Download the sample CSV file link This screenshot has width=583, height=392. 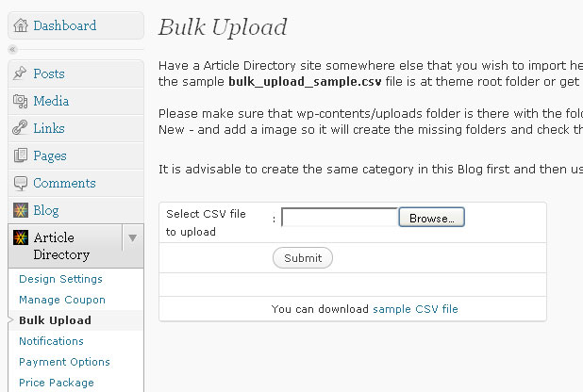coord(415,309)
